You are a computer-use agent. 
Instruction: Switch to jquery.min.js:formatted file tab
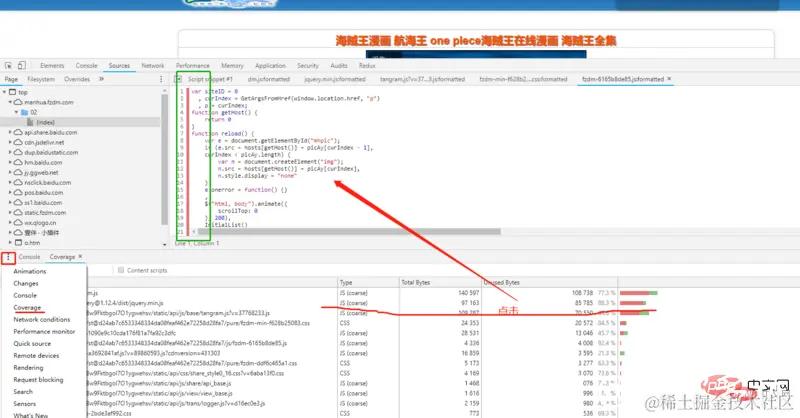[x=335, y=79]
